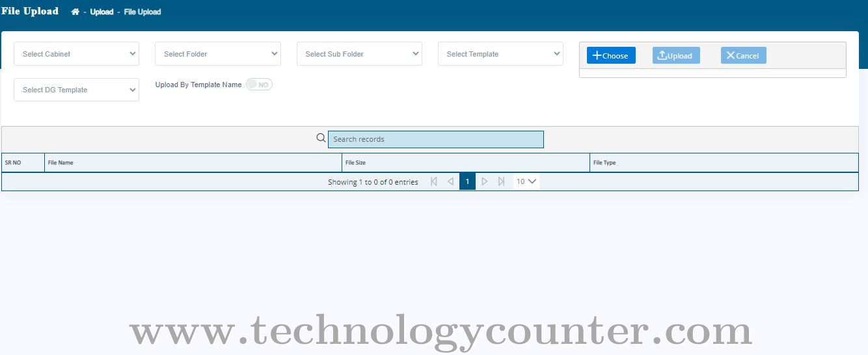Open the Select Cabinet dropdown
Image resolution: width=868 pixels, height=355 pixels.
pyautogui.click(x=76, y=54)
